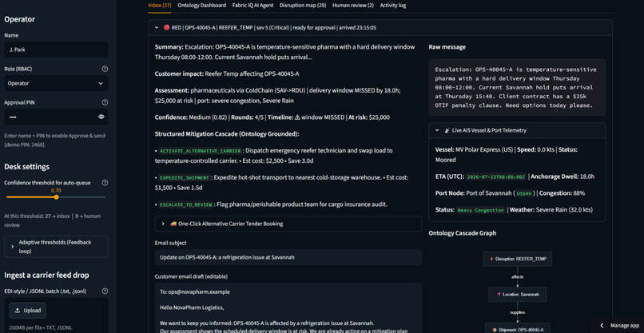Show help for Confidence threshold
Screen dimensions: 644x333
coord(105,183)
